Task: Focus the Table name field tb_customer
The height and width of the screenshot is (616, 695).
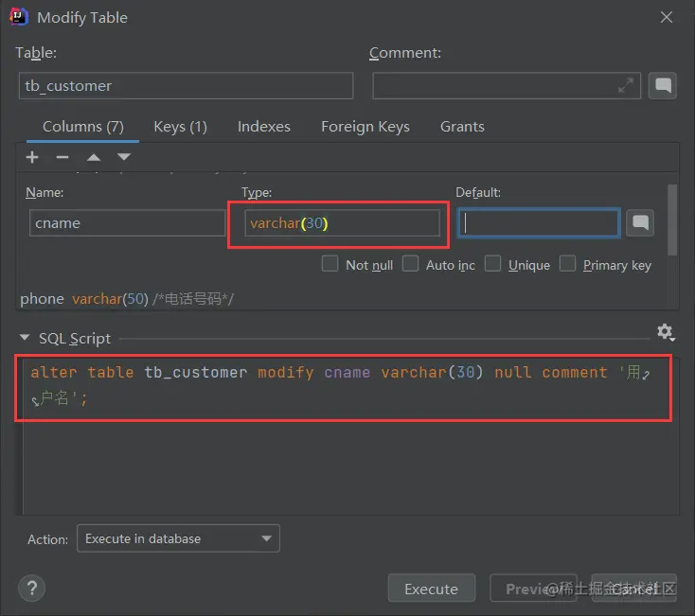Action: coord(187,85)
